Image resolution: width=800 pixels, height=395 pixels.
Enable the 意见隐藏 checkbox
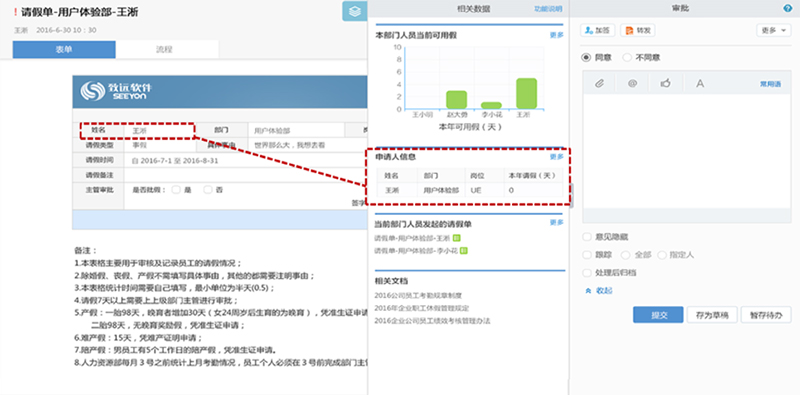tap(587, 237)
